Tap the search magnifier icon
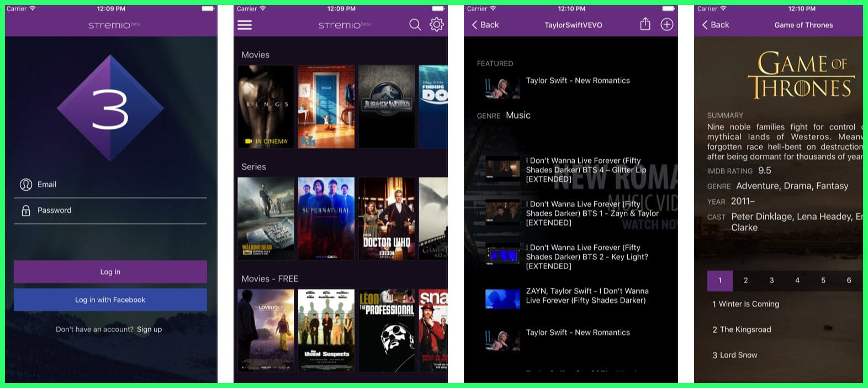The image size is (868, 388). (x=415, y=24)
